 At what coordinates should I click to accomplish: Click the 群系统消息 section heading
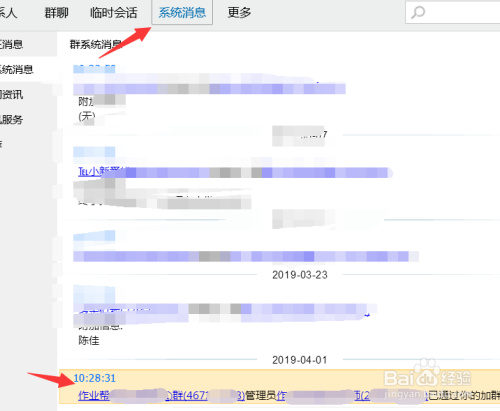[x=95, y=44]
